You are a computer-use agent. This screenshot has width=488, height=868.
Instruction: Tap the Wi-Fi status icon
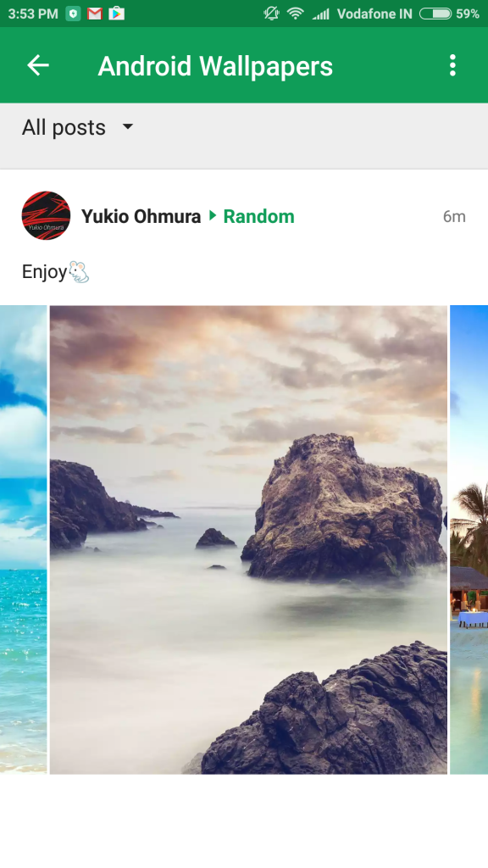296,14
